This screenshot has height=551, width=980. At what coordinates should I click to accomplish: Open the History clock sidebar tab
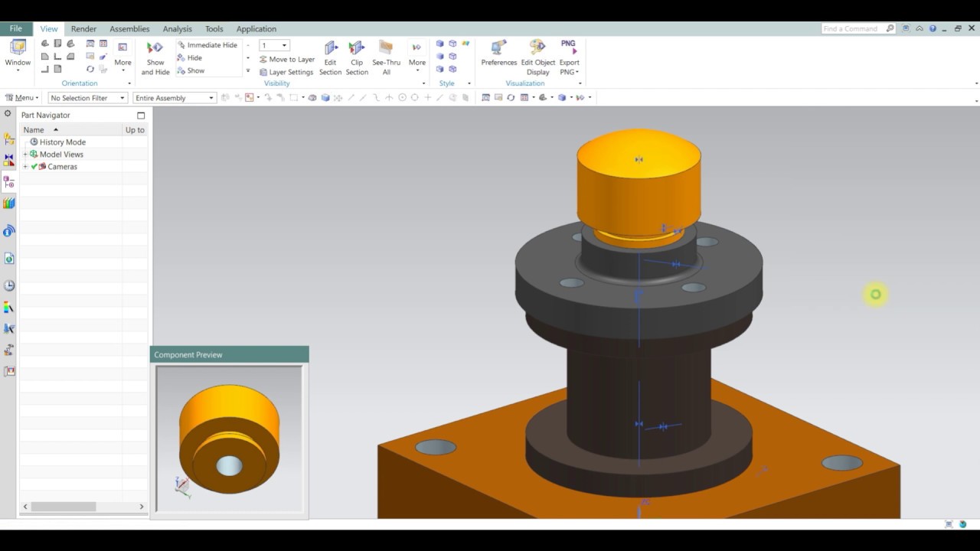[9, 285]
